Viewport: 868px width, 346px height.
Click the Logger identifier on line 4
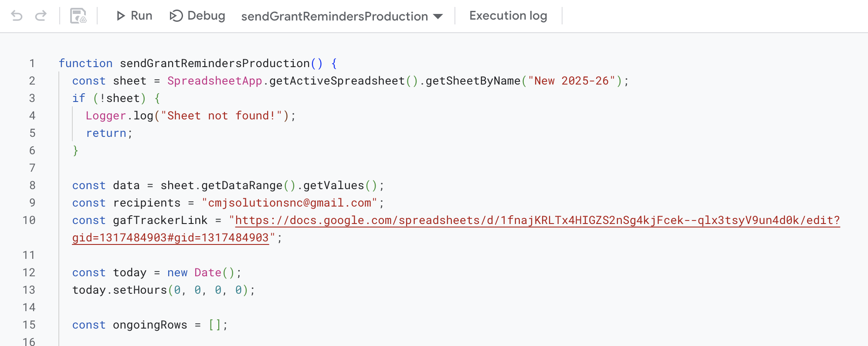(x=106, y=116)
